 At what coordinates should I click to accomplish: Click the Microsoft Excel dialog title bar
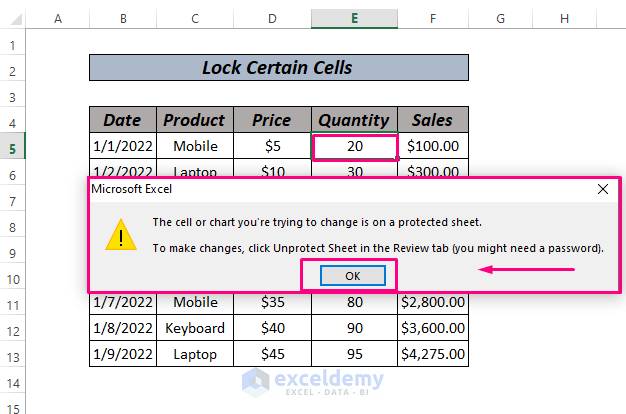(330, 188)
